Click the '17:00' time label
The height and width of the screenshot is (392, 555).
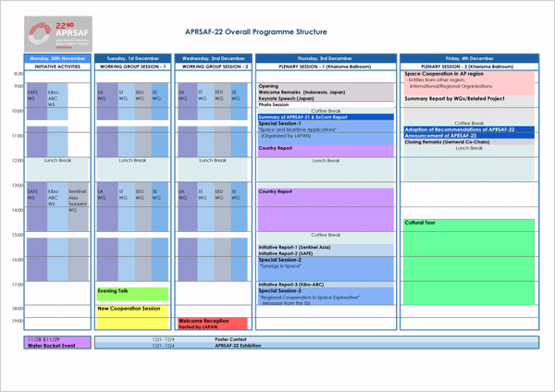pyautogui.click(x=18, y=285)
